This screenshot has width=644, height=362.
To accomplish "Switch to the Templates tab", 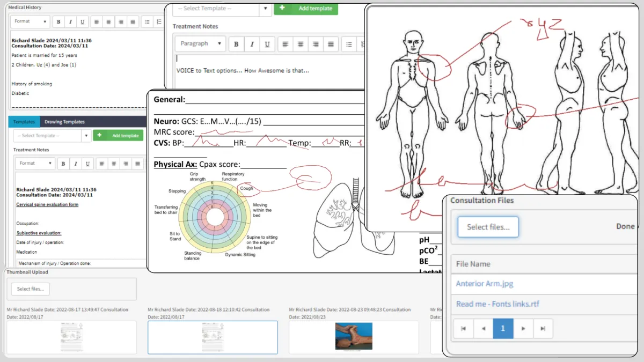I will coord(24,122).
